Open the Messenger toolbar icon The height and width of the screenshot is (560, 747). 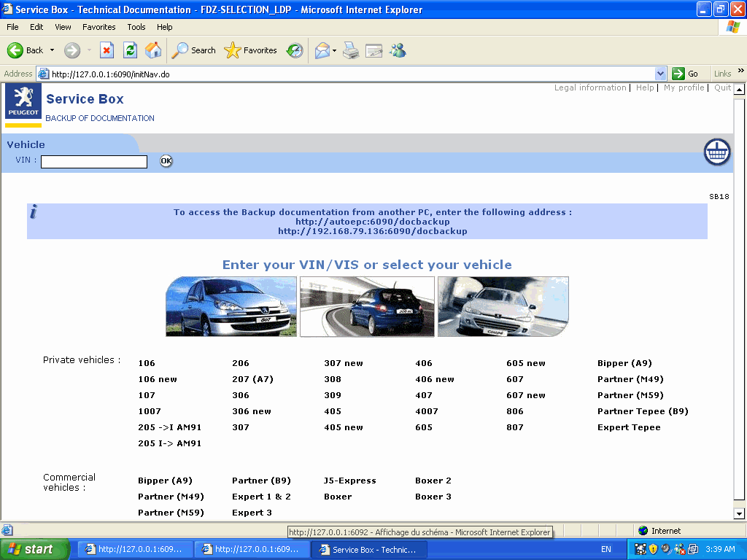click(x=398, y=50)
